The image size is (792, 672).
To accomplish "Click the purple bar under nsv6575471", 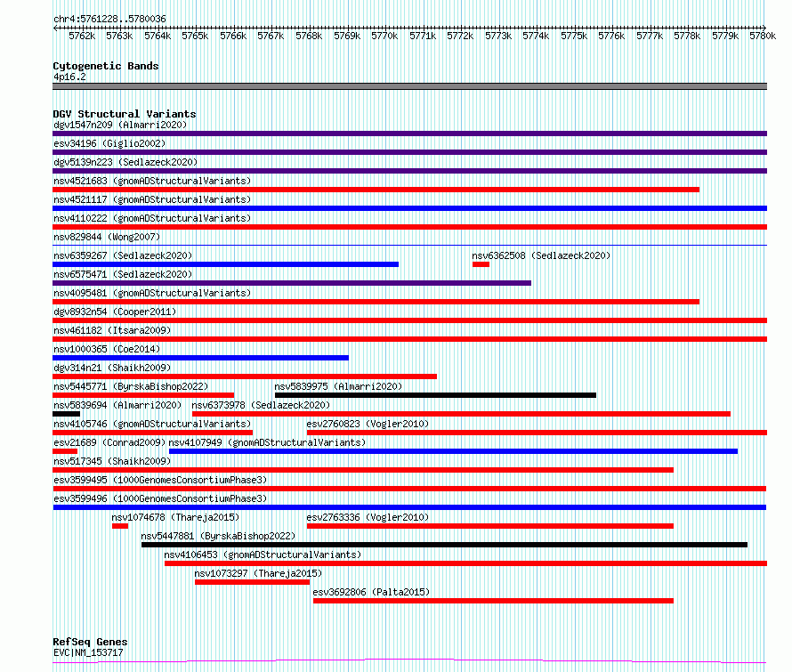I will point(292,283).
